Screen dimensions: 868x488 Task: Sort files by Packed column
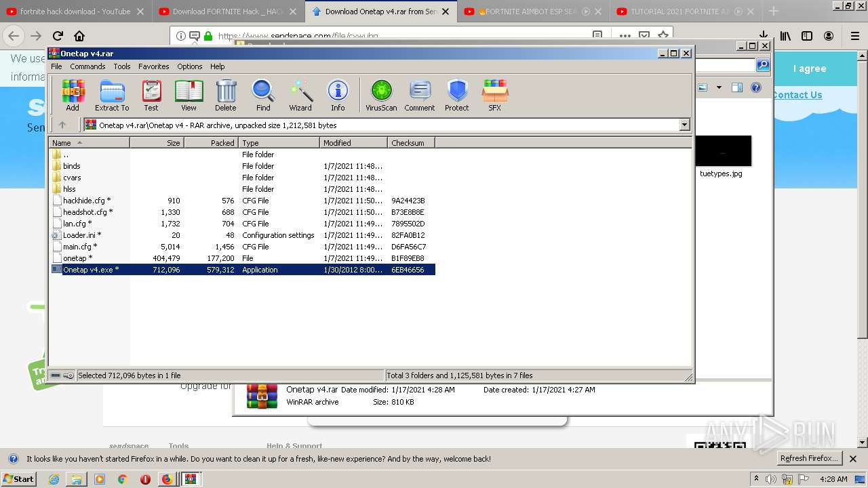pos(211,142)
